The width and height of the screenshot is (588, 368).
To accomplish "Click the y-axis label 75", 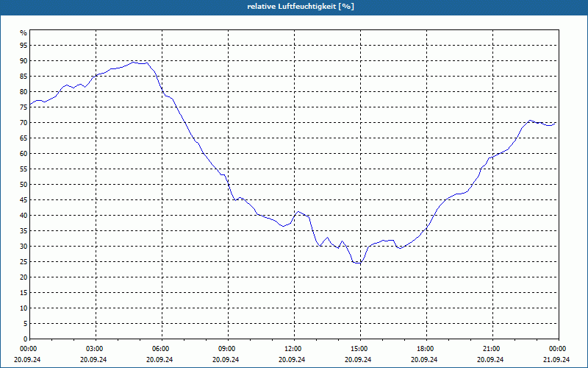I will pyautogui.click(x=24, y=107).
